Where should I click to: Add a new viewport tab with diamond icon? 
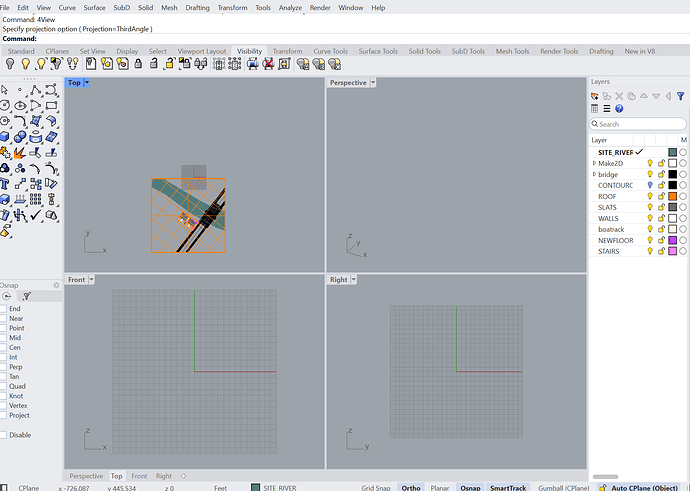[184, 476]
